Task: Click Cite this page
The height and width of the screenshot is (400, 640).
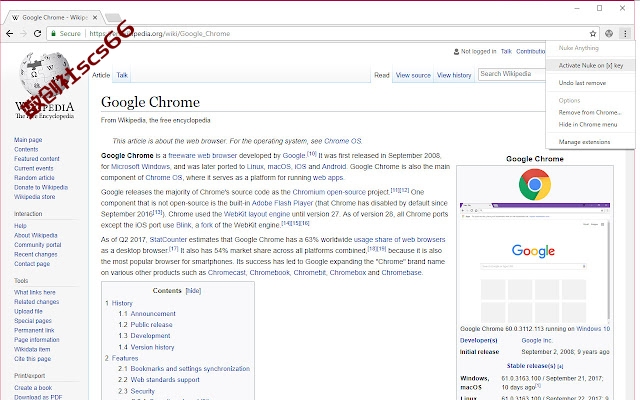Action: click(32, 359)
